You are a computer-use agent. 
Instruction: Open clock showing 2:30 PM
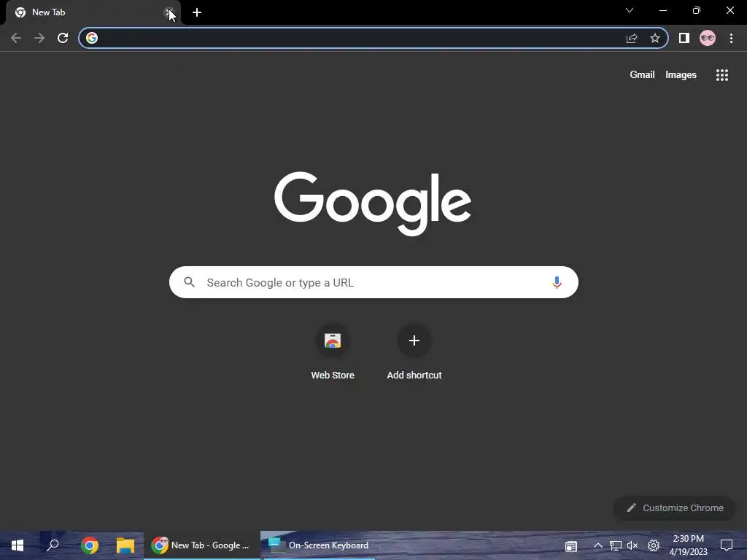pos(689,545)
